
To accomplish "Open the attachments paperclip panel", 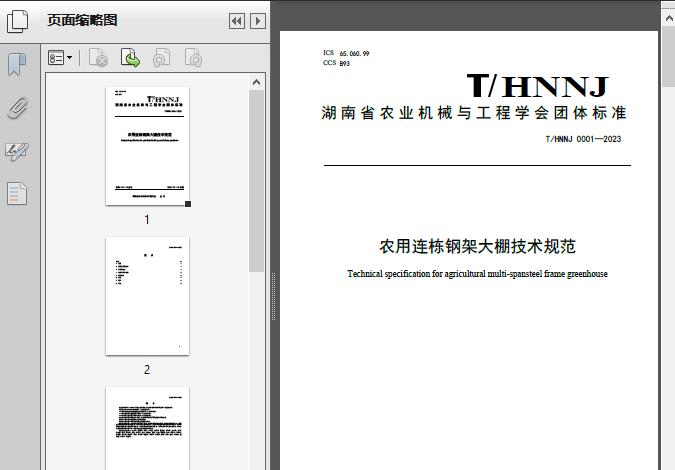I will [x=17, y=108].
